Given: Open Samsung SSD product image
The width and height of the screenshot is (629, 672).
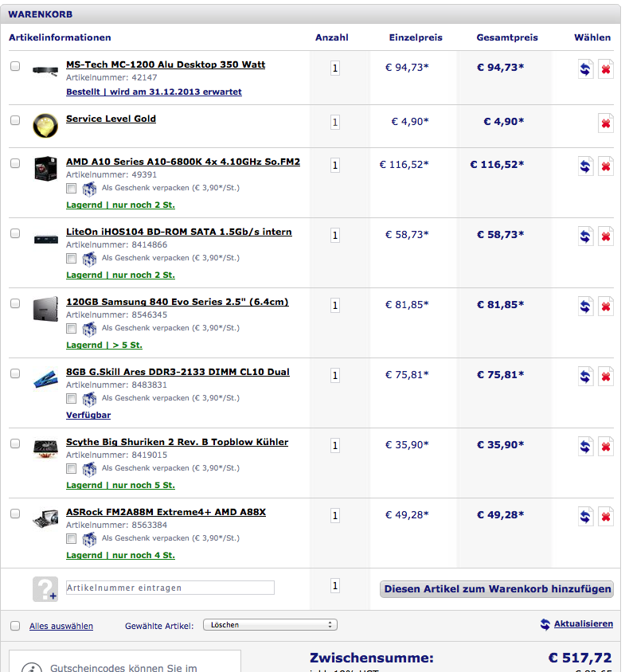Looking at the screenshot, I should [45, 309].
